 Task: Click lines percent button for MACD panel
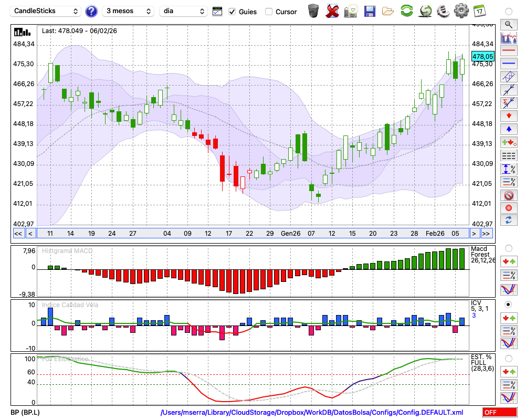509,275
